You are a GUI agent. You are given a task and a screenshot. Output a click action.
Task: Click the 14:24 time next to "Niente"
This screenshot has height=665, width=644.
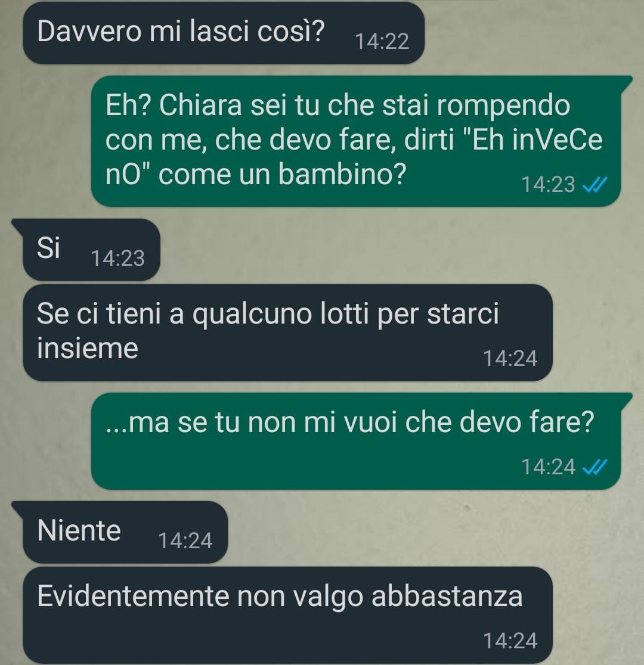(x=185, y=541)
